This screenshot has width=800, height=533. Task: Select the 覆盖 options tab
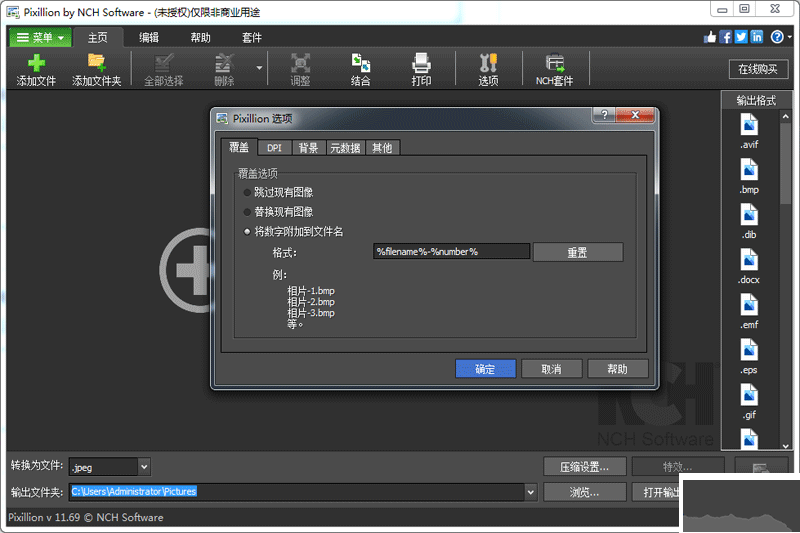click(x=239, y=147)
